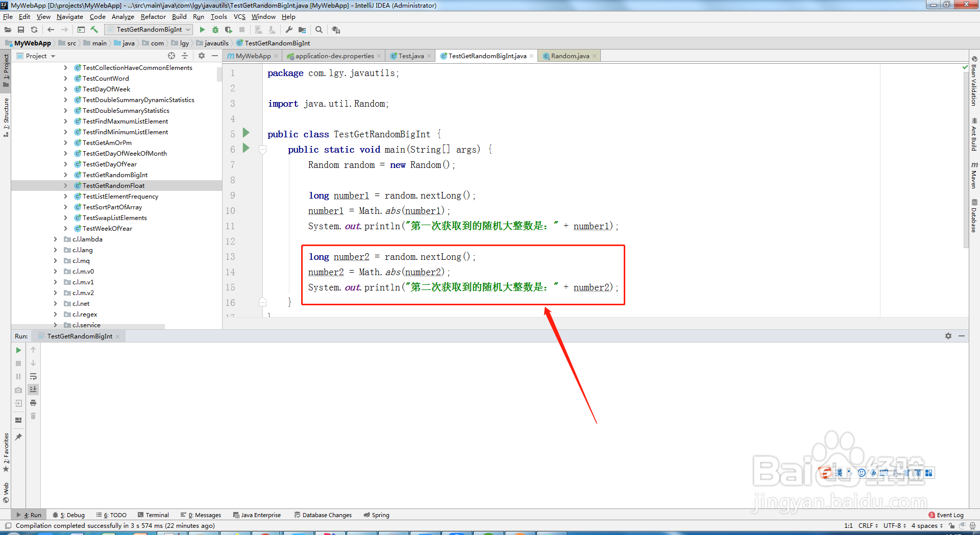This screenshot has height=535, width=980.
Task: Toggle the Structure tool window stripe button
Action: pyautogui.click(x=6, y=117)
